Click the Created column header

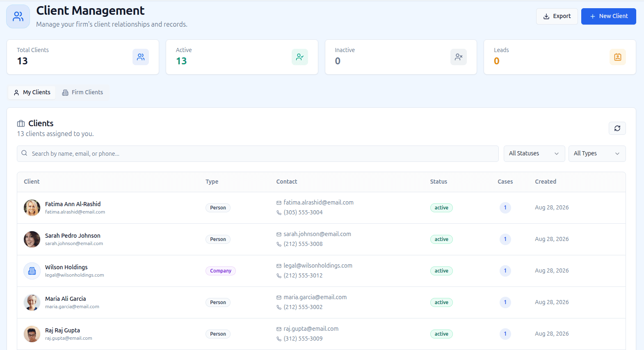point(546,182)
